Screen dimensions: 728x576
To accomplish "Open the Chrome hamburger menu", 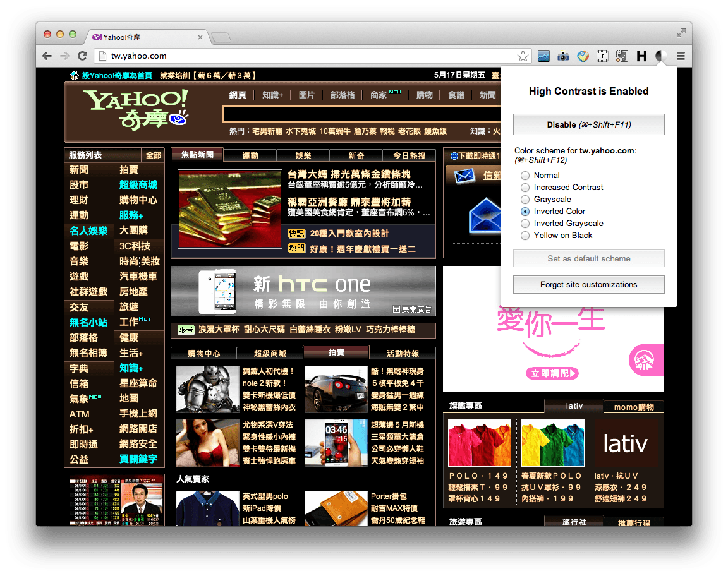I will pos(681,56).
